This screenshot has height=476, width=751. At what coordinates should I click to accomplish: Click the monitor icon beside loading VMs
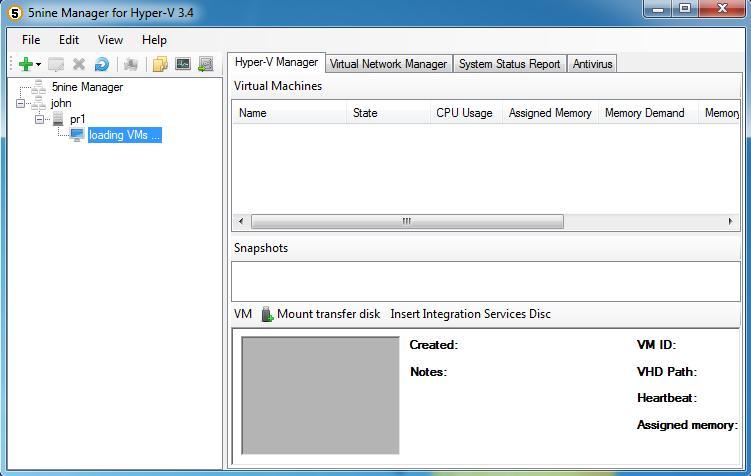click(x=77, y=135)
